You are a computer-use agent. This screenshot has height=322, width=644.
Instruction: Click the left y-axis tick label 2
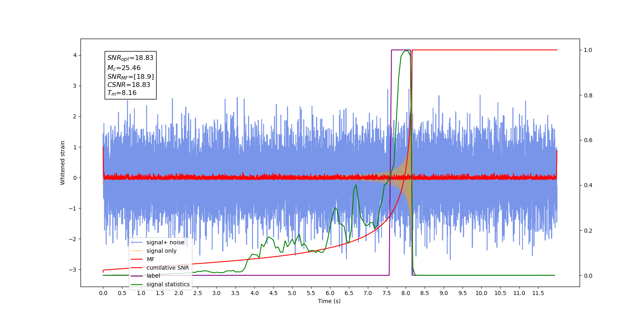pyautogui.click(x=75, y=116)
